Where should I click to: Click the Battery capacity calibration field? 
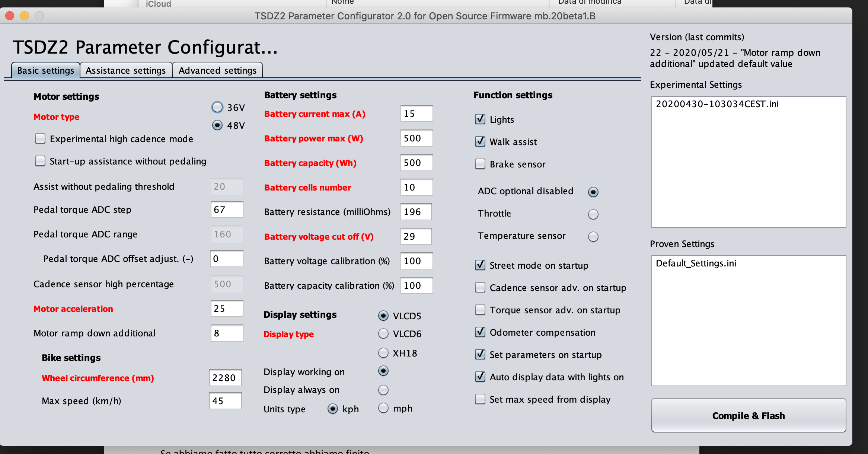417,285
